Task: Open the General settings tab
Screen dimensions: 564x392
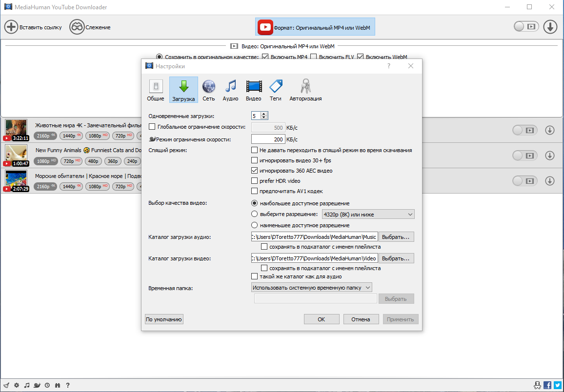Action: coord(155,90)
